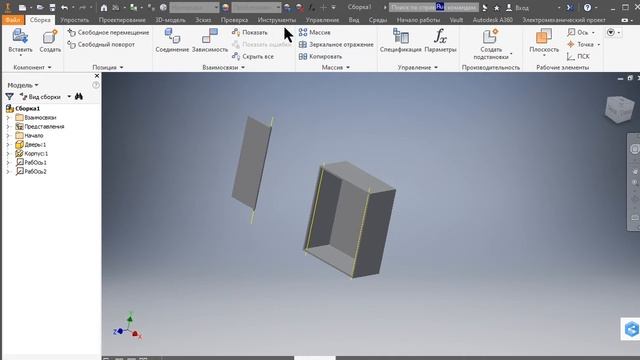The image size is (640, 360).
Task: Expand the Массив panel dropdown
Action: (336, 67)
